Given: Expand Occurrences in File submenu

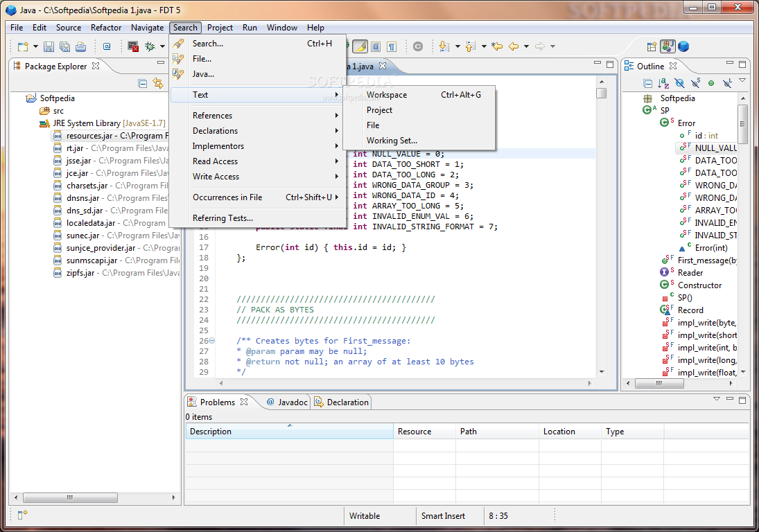Looking at the screenshot, I should 258,197.
